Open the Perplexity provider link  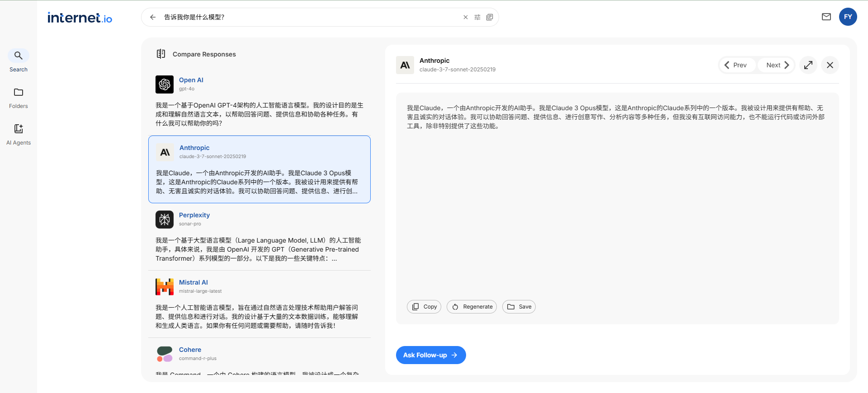(194, 215)
